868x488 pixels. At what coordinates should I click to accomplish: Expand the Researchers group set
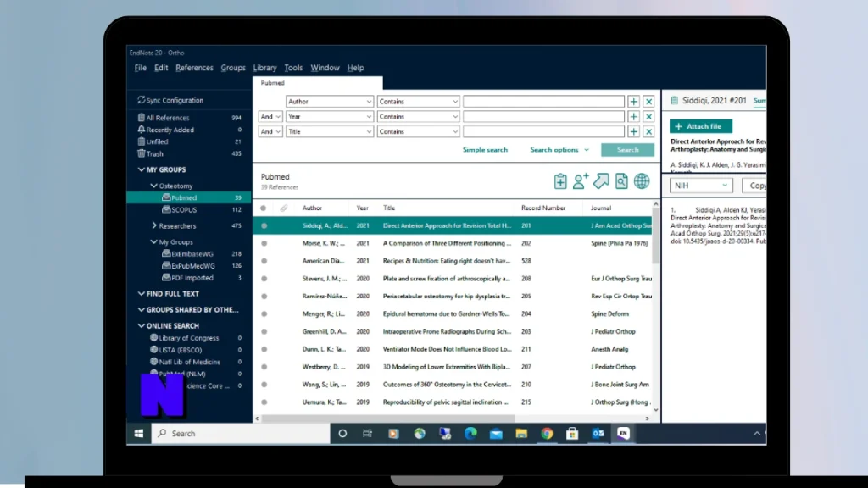(154, 225)
